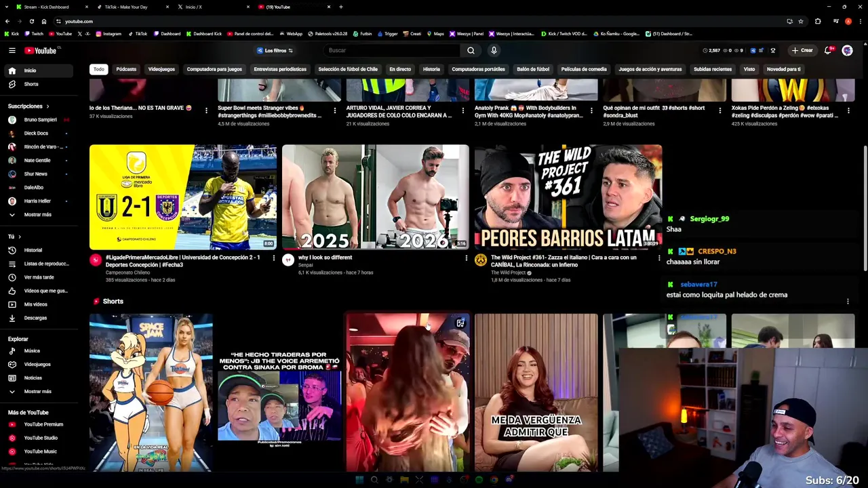Click the Buscar search field
Screen dimensions: 868x488
point(393,50)
